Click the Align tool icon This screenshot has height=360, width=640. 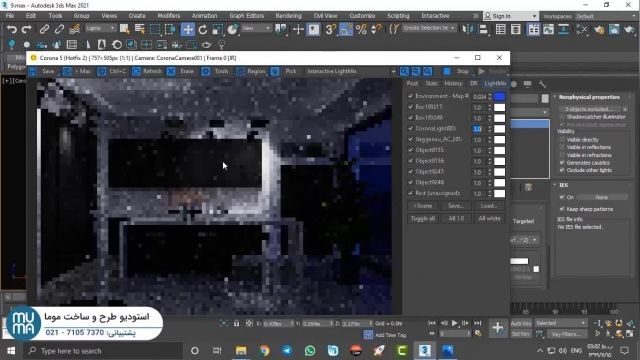pos(483,29)
